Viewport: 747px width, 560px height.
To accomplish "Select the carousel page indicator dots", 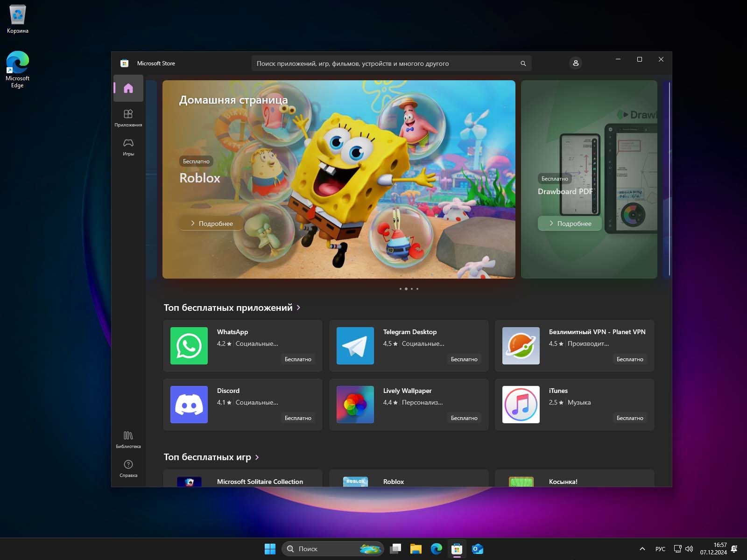I will coord(409,289).
